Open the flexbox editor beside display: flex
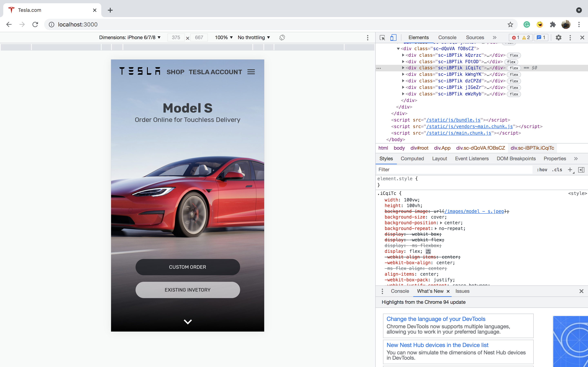 tap(428, 251)
